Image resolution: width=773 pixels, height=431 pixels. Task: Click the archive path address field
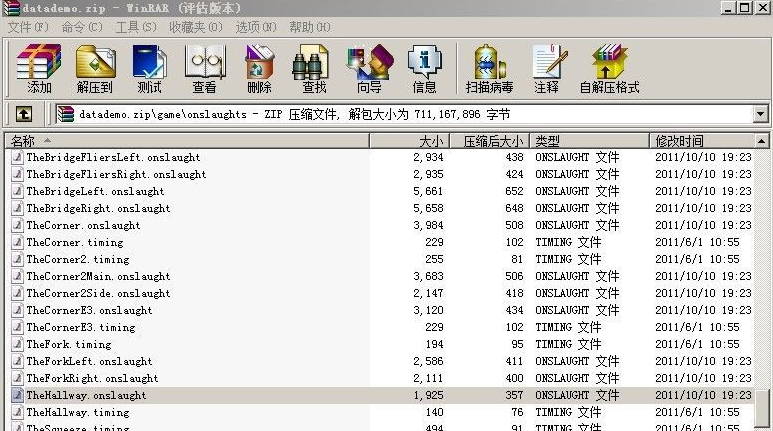[x=400, y=115]
